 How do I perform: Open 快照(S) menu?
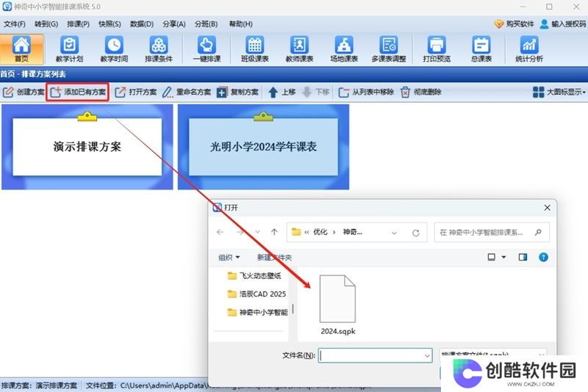110,24
